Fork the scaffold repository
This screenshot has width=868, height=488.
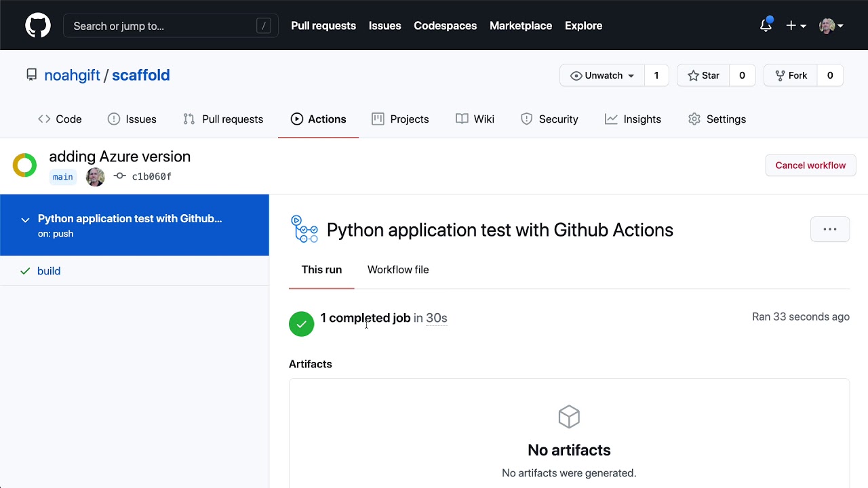(791, 75)
